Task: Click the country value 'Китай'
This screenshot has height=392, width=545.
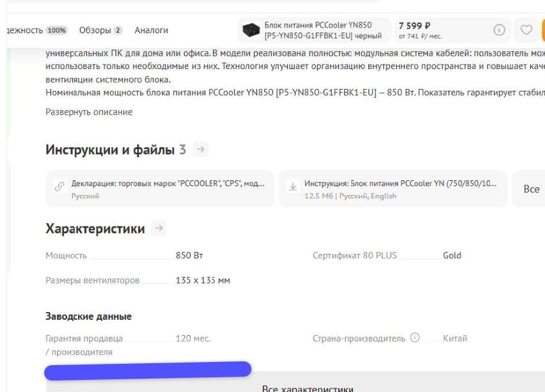Action: (x=455, y=338)
